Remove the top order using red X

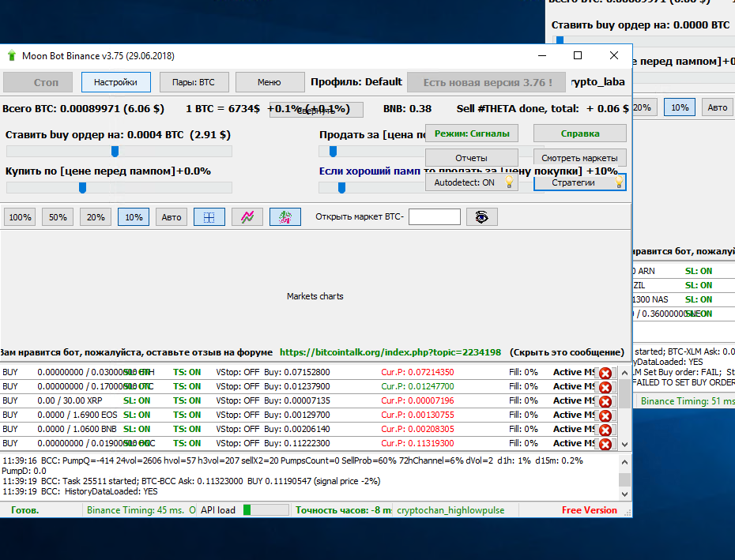[605, 373]
